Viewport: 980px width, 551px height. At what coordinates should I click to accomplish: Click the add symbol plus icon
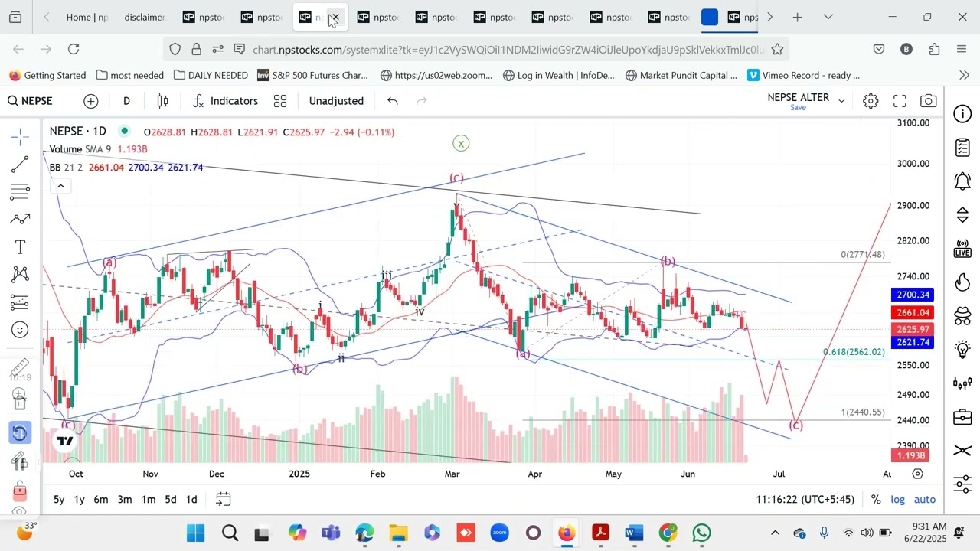click(x=91, y=101)
